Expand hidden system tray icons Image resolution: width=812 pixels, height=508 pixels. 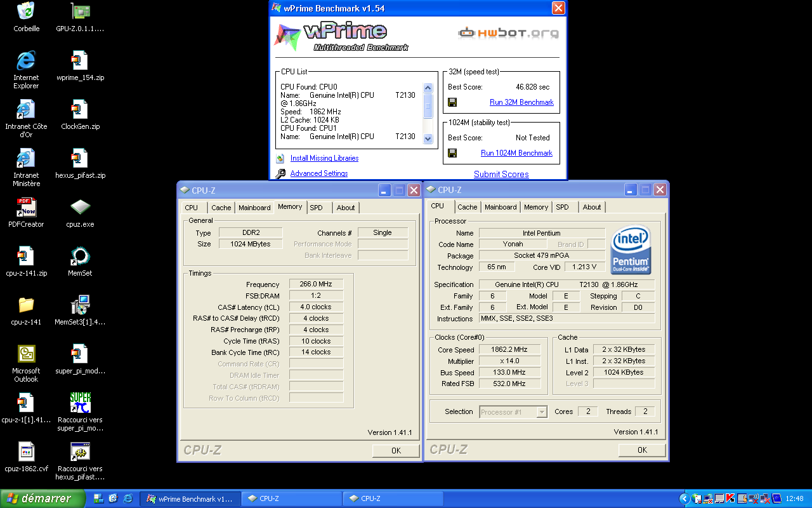(x=684, y=498)
